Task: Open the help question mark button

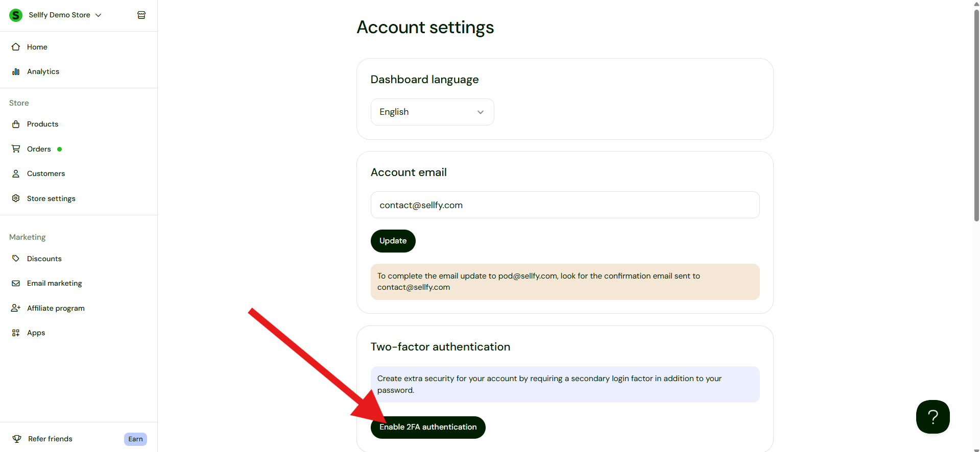Action: pos(933,417)
